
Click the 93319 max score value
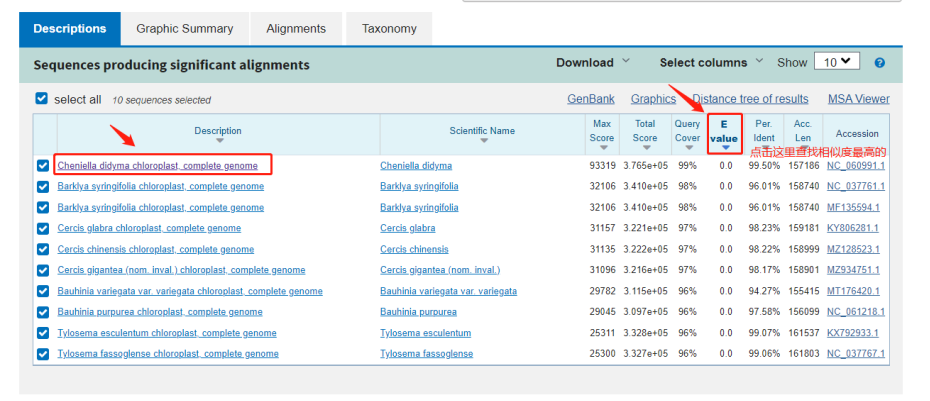pyautogui.click(x=603, y=166)
